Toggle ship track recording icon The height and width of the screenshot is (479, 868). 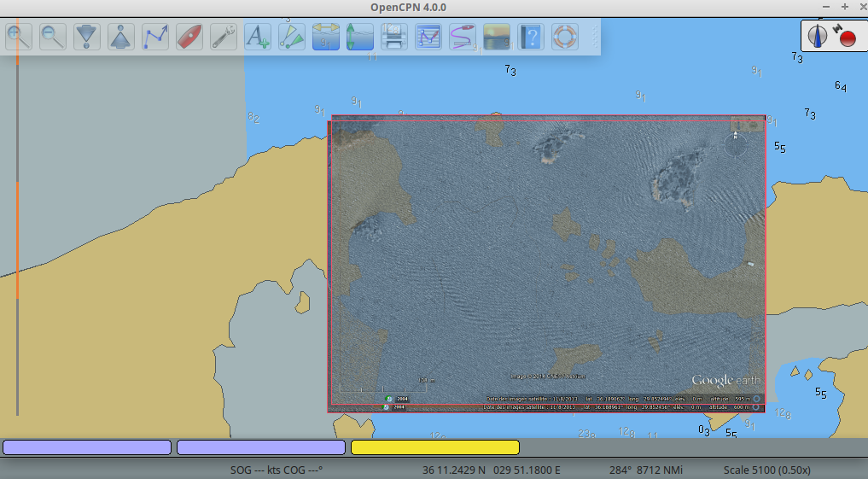(x=462, y=37)
